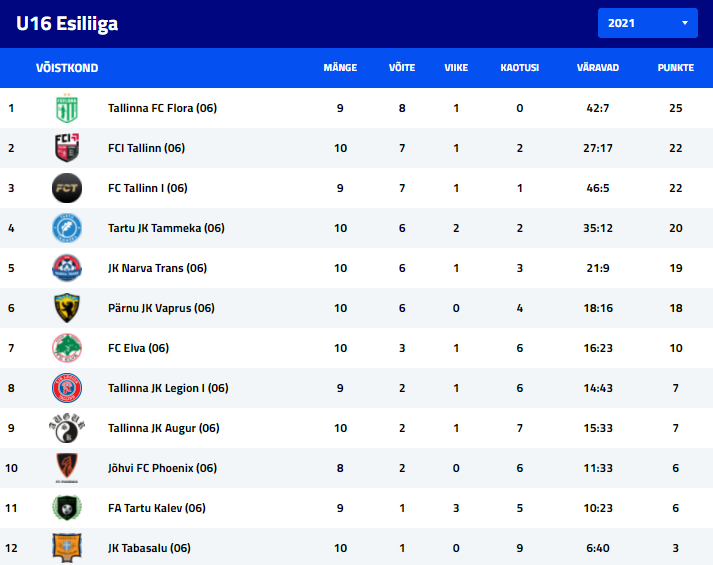713x565 pixels.
Task: Click the Tallinna JK Legion round badge
Action: pos(67,388)
